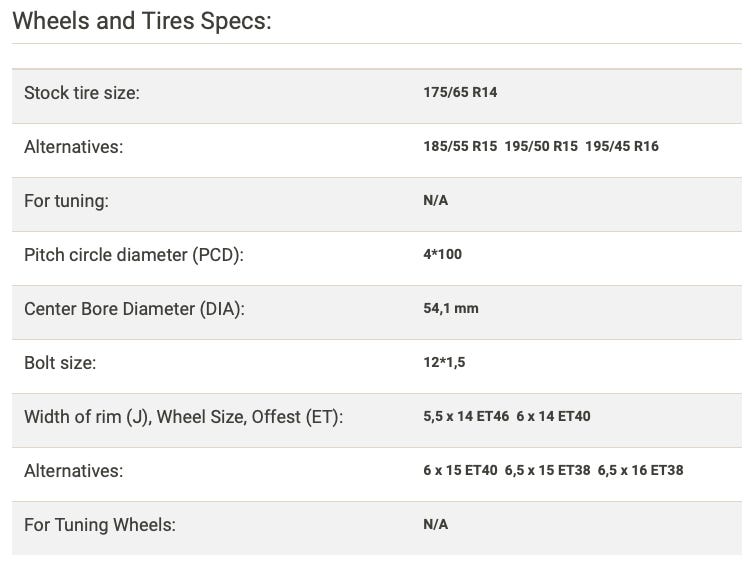Click the 175/65 R14 tire size value
751x568 pixels.
pos(460,92)
